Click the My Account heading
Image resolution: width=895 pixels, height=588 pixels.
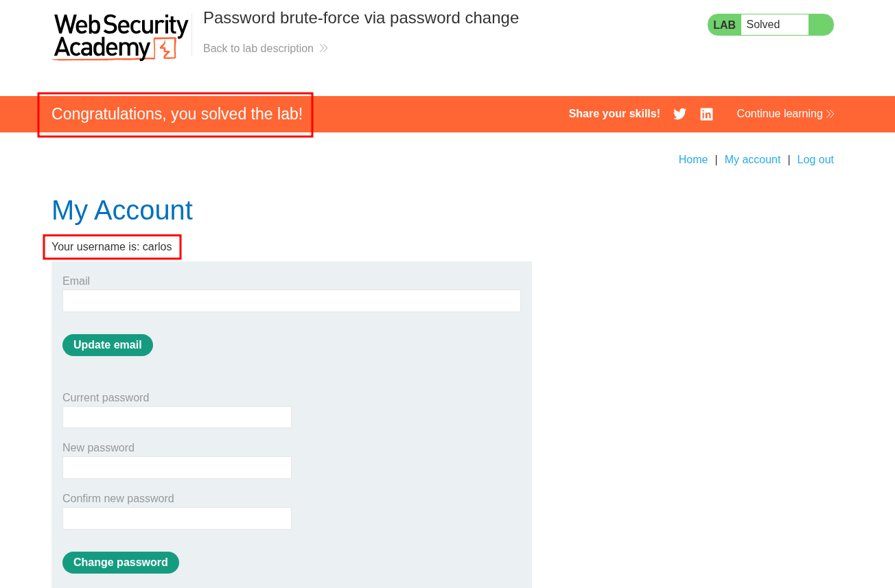tap(122, 210)
